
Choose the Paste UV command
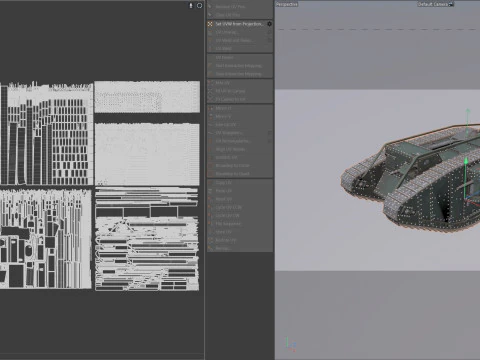240,191
